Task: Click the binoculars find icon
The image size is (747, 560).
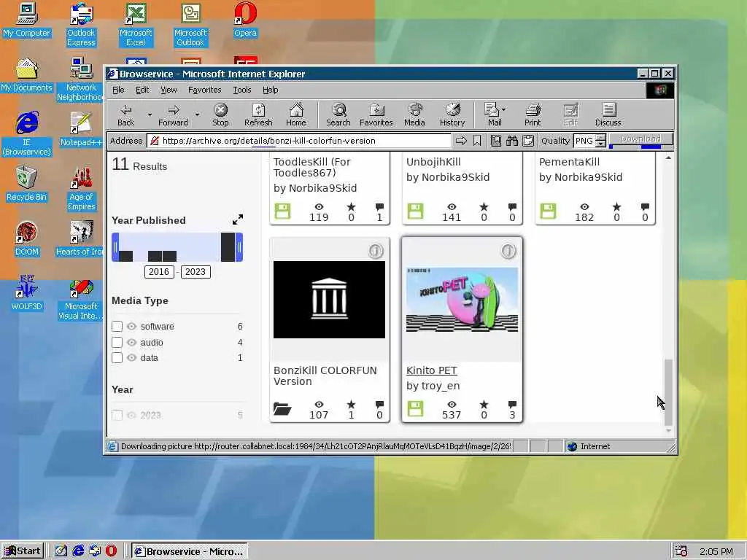Action: click(512, 141)
